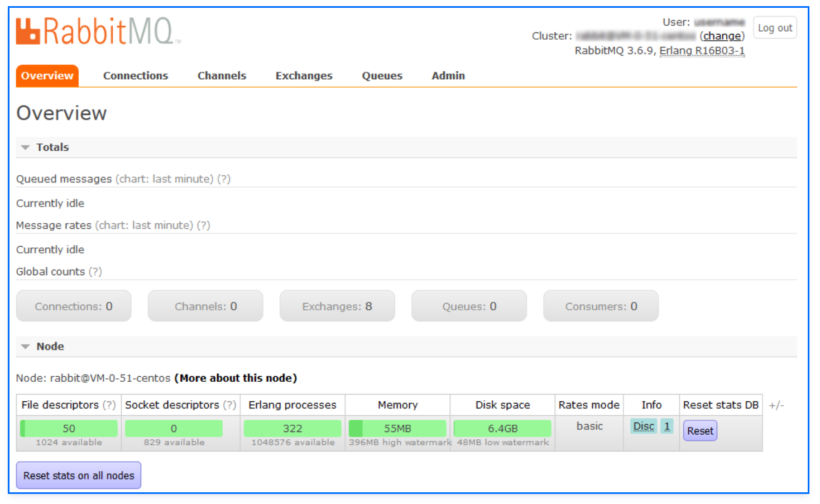Click the 1024 available text

tap(69, 443)
